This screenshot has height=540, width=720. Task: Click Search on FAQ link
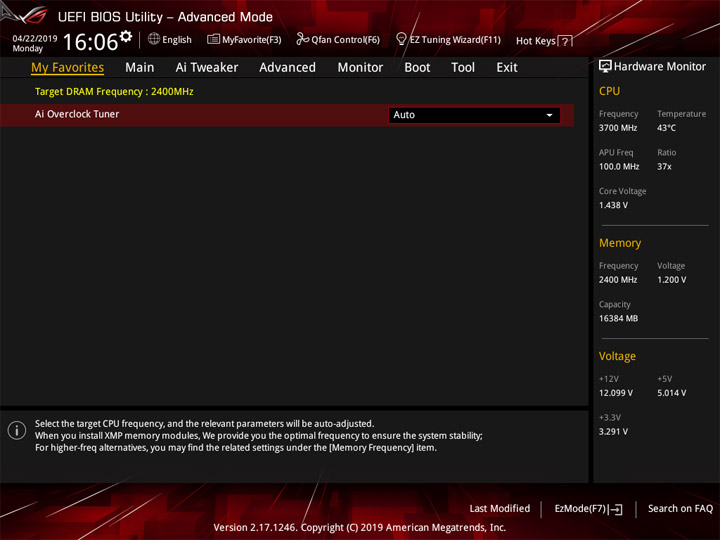click(681, 508)
